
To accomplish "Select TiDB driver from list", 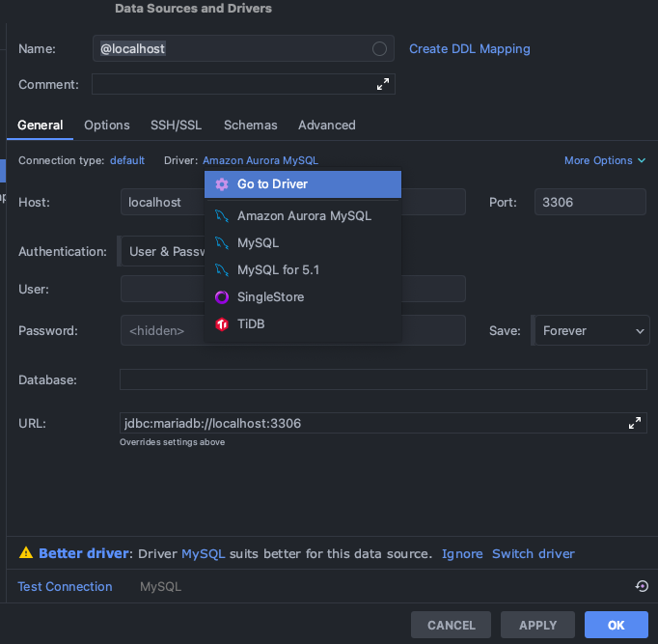I will click(x=303, y=323).
